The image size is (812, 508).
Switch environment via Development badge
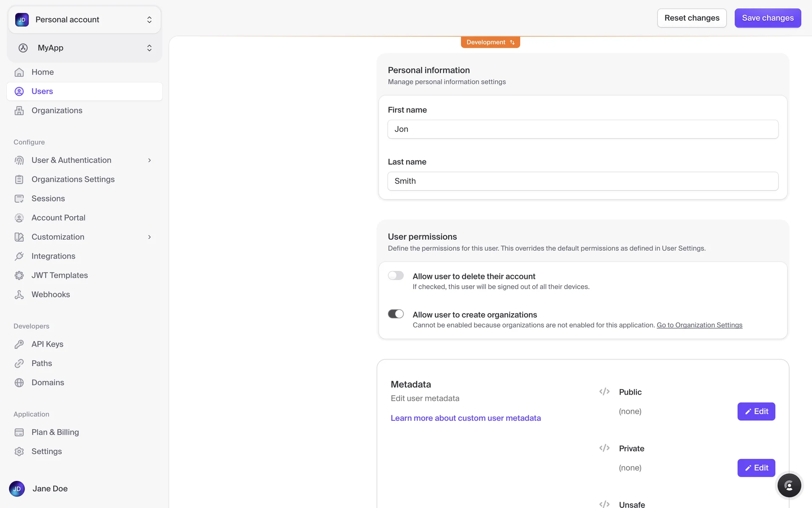(490, 42)
